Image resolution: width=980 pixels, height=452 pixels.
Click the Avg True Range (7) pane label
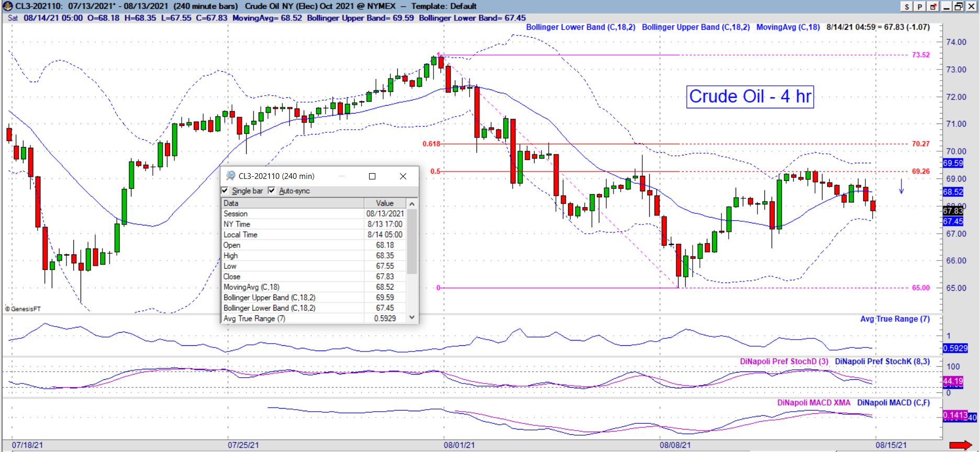click(895, 319)
